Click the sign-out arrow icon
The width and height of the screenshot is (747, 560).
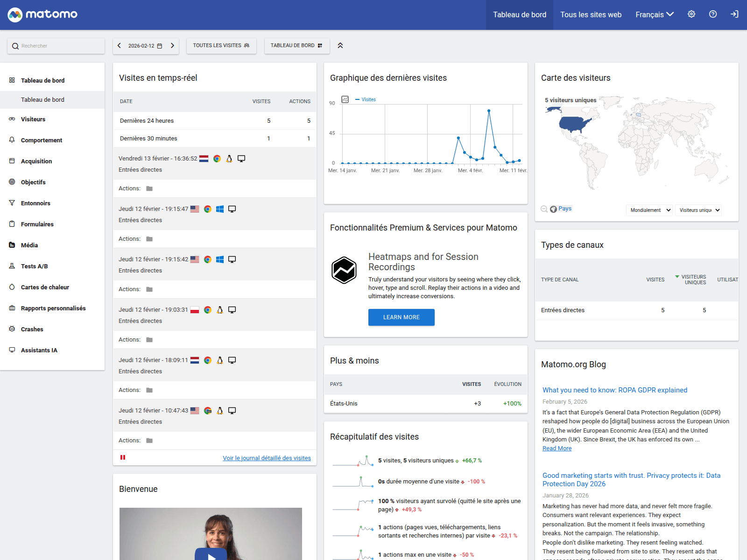(x=734, y=14)
